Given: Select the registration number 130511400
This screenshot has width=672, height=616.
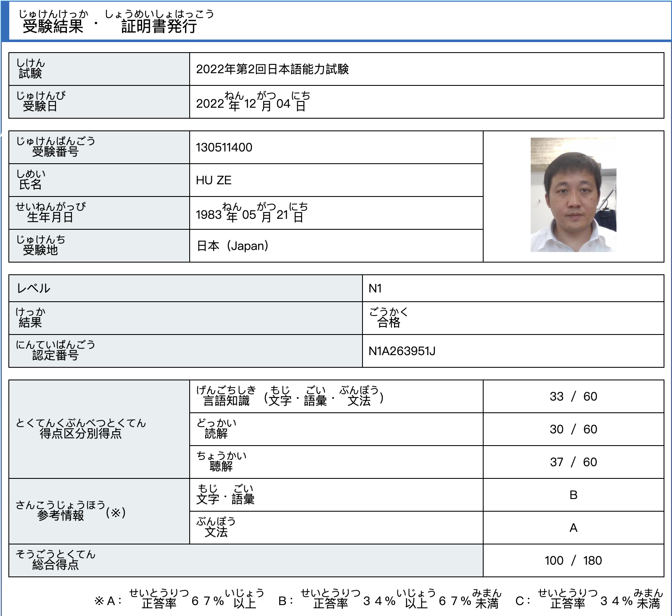Looking at the screenshot, I should (x=224, y=147).
